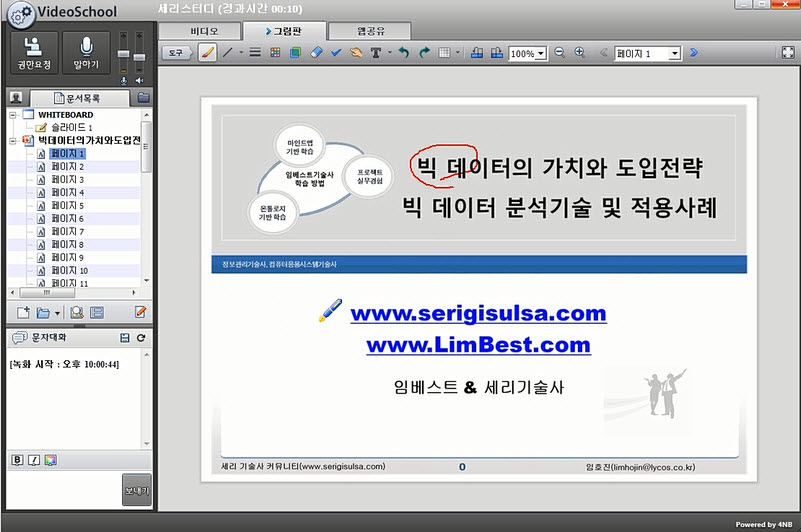Redo the drawing action
This screenshot has width=801, height=532.
coord(424,53)
